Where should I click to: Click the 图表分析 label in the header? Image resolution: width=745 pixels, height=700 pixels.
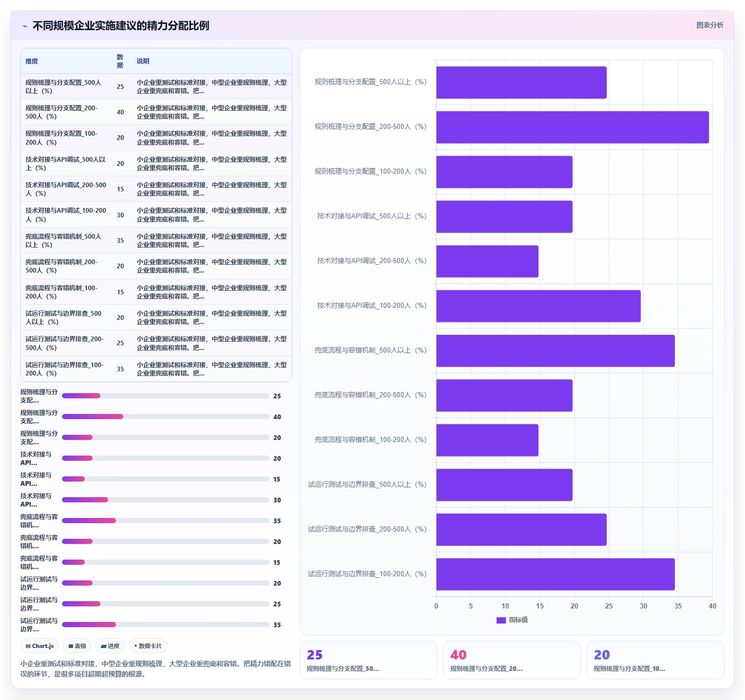coord(710,25)
